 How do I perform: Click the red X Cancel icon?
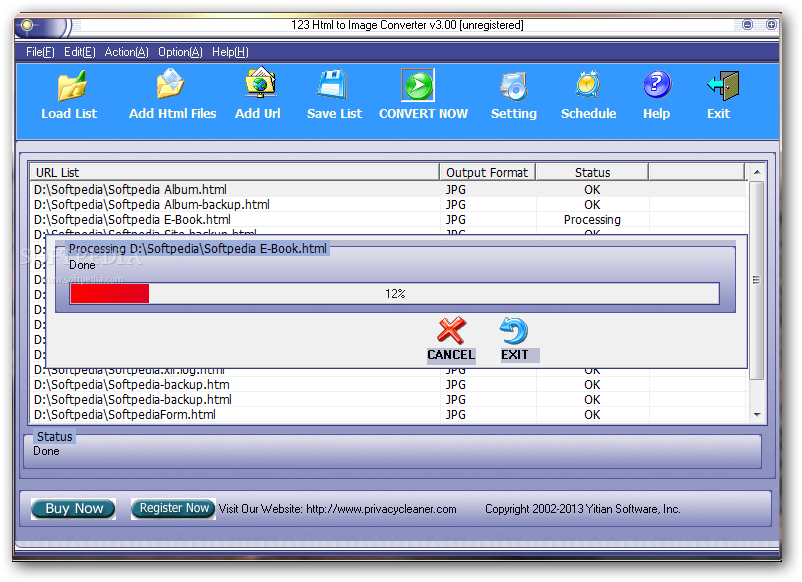(x=451, y=330)
